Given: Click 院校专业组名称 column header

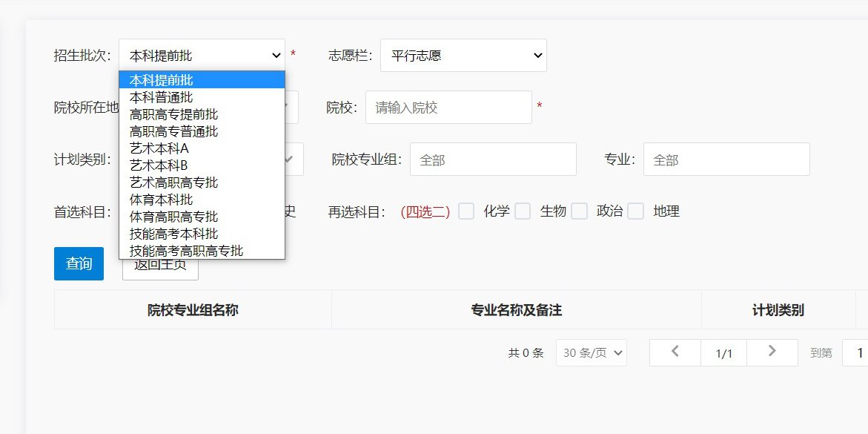Looking at the screenshot, I should click(193, 310).
